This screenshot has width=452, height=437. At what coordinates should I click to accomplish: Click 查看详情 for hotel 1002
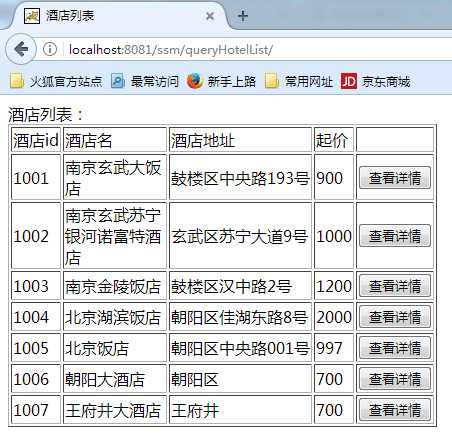395,236
